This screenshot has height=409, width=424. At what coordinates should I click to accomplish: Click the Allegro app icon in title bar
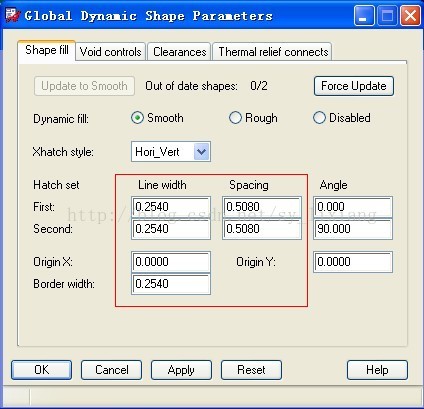pyautogui.click(x=13, y=15)
